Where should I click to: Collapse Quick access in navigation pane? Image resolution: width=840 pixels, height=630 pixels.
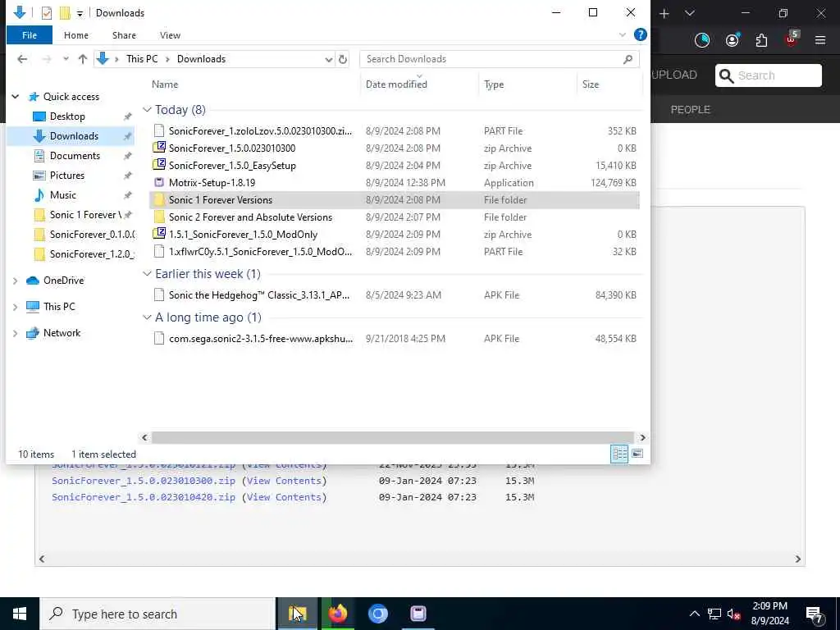pos(16,97)
